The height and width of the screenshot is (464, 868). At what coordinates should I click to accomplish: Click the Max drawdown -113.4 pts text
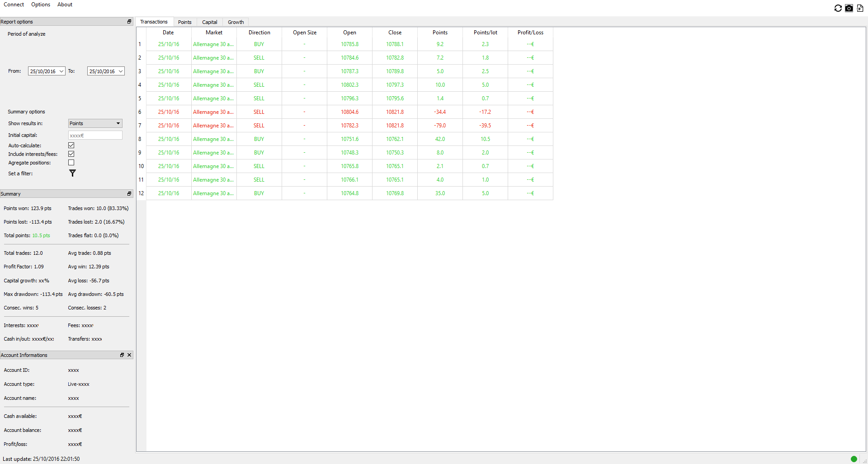click(x=33, y=294)
